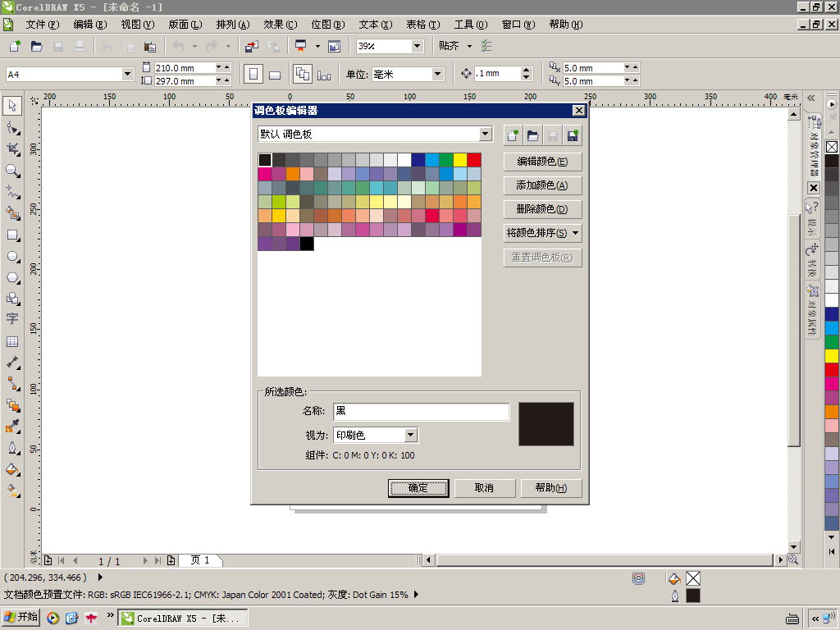Click the color name input field

click(x=421, y=412)
